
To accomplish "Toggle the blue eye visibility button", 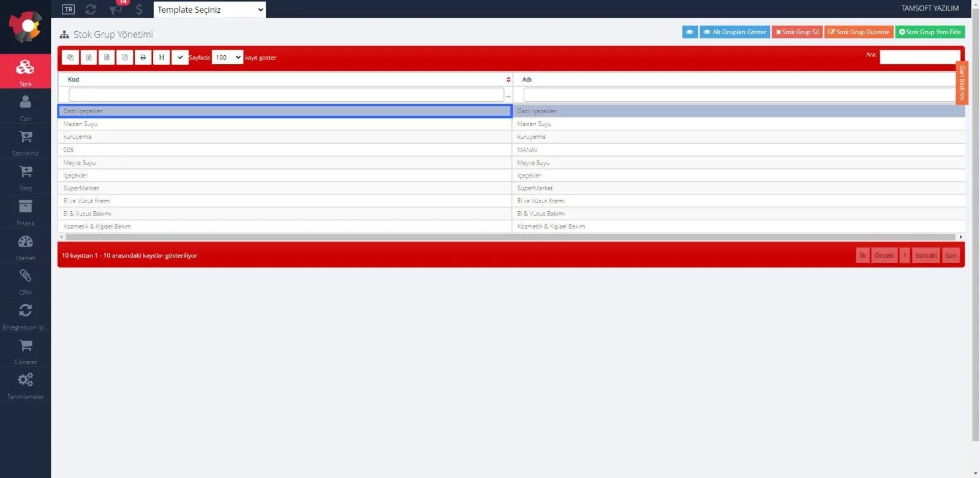I will coord(690,32).
